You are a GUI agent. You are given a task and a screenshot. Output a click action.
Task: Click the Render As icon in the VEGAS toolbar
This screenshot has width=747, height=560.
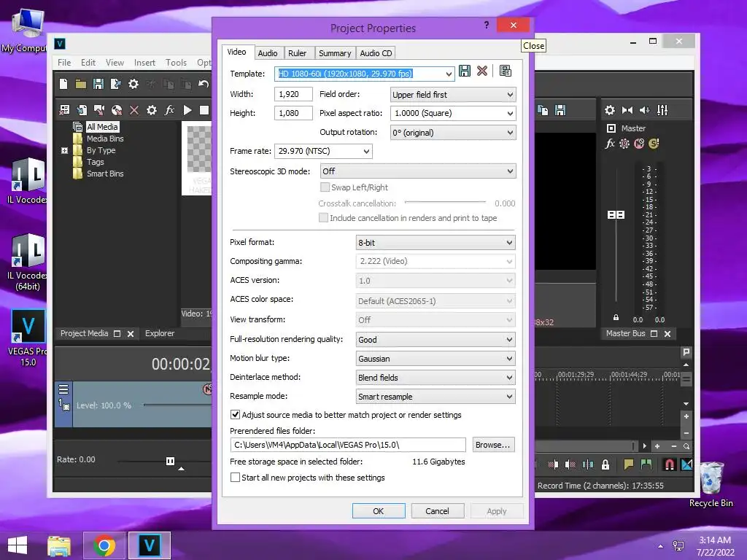116,85
